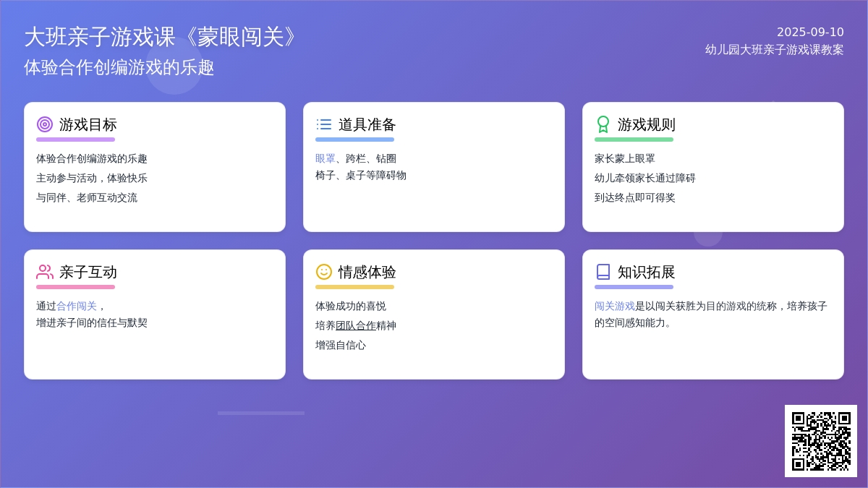Click the list icon beside 道具准备
Image resolution: width=868 pixels, height=488 pixels.
click(x=324, y=124)
